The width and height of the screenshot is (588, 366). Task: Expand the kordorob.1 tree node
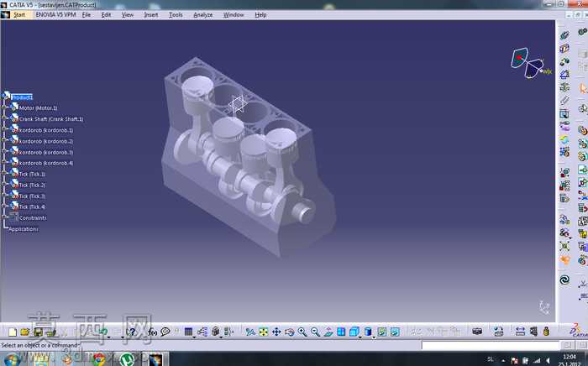[4, 129]
